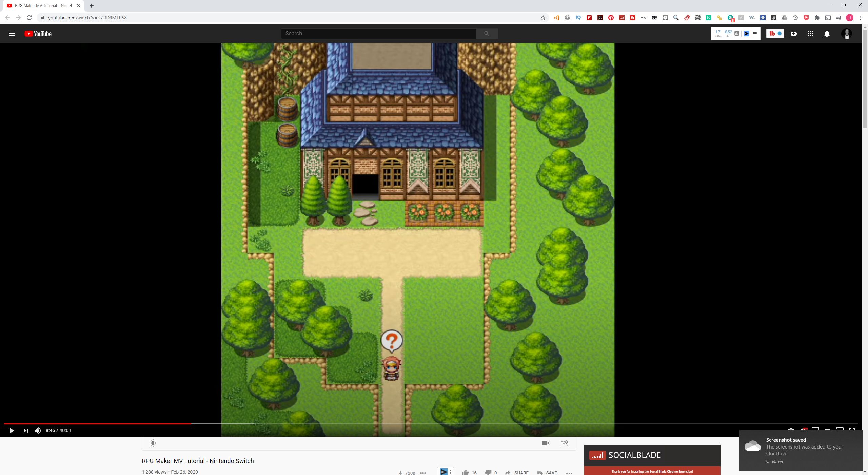This screenshot has width=868, height=475.
Task: Go back in browser history
Action: point(7,18)
